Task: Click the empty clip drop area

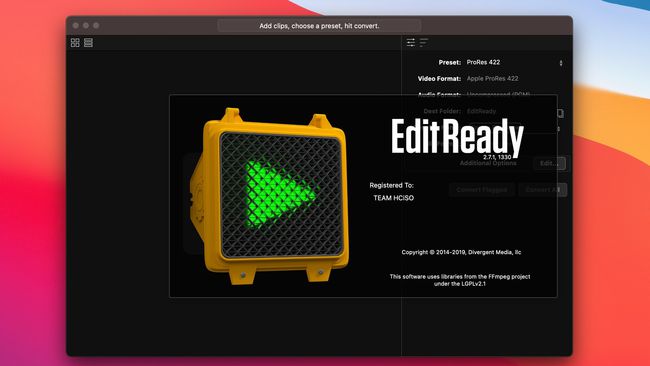Action: (118, 203)
